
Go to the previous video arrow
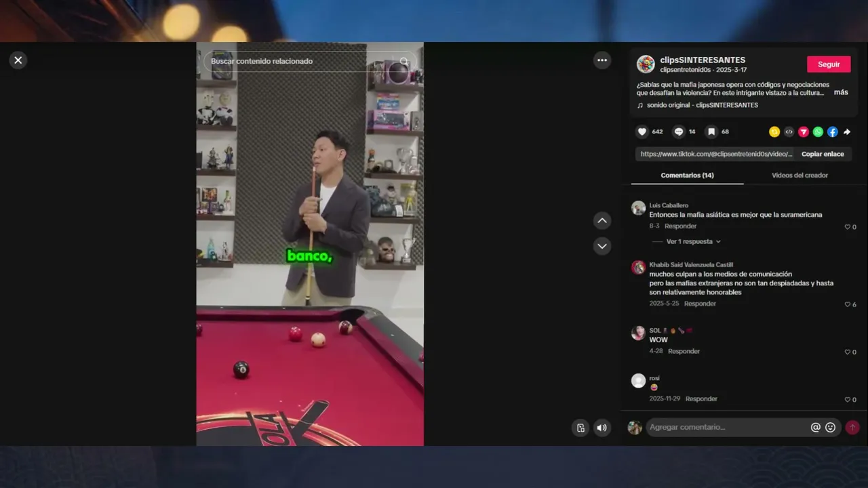(602, 220)
